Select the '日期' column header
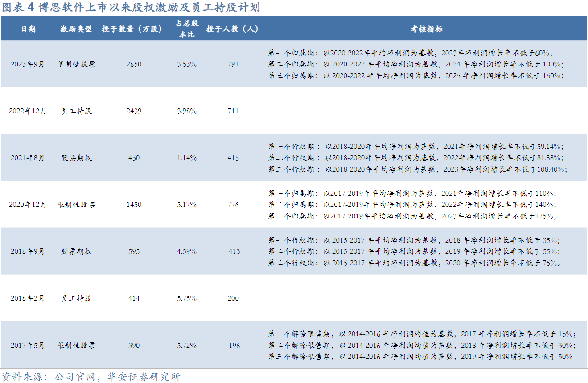The height and width of the screenshot is (383, 588). (28, 29)
